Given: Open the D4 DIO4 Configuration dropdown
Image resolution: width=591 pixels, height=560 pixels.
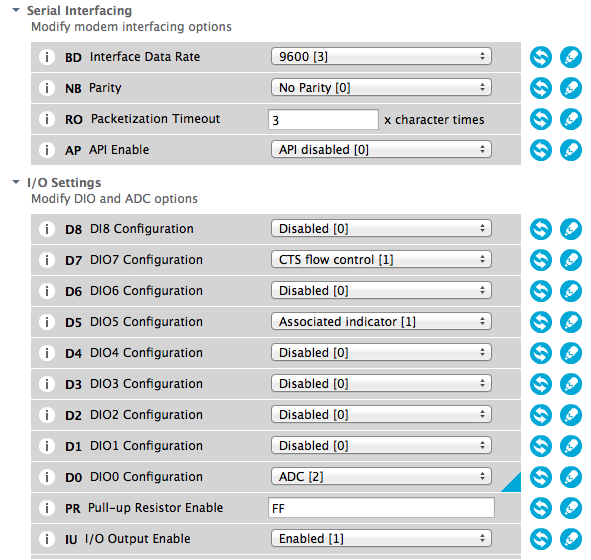Looking at the screenshot, I should 381,353.
